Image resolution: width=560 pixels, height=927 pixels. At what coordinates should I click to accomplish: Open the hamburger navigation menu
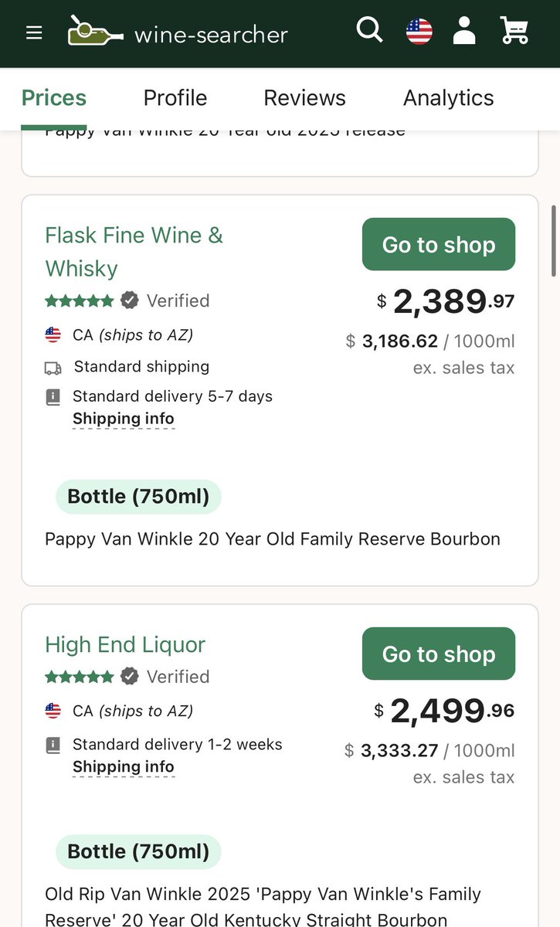[34, 33]
